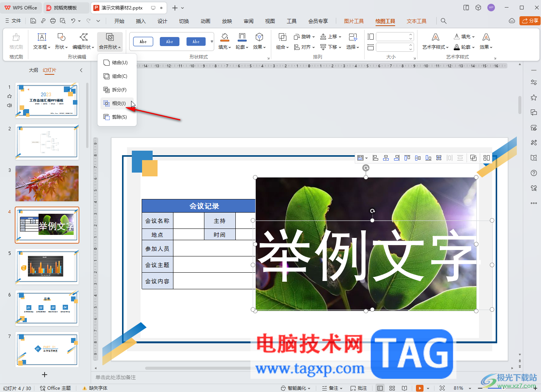Click the undo arrow icon
The height and width of the screenshot is (392, 541).
pyautogui.click(x=73, y=21)
